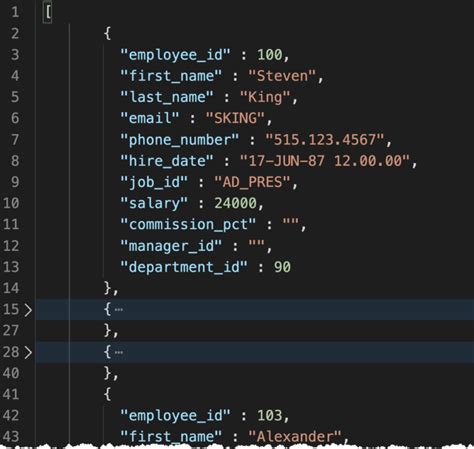Click line number 41 in gutter
Image resolution: width=474 pixels, height=449 pixels.
(x=11, y=395)
